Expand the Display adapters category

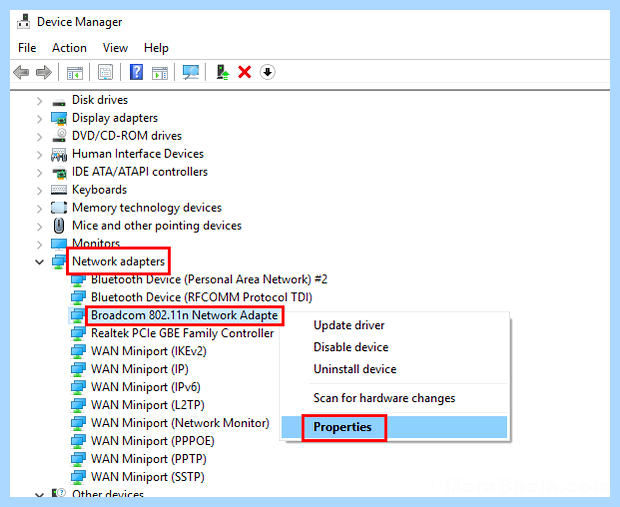click(x=39, y=119)
